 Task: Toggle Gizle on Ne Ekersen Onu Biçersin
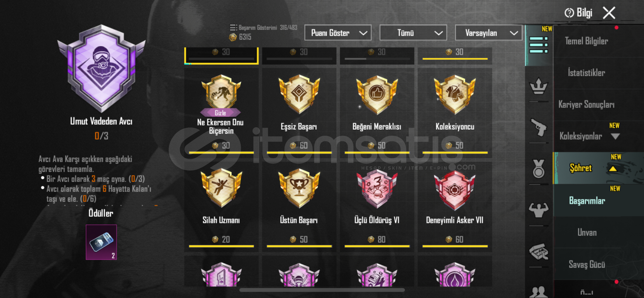pos(220,113)
